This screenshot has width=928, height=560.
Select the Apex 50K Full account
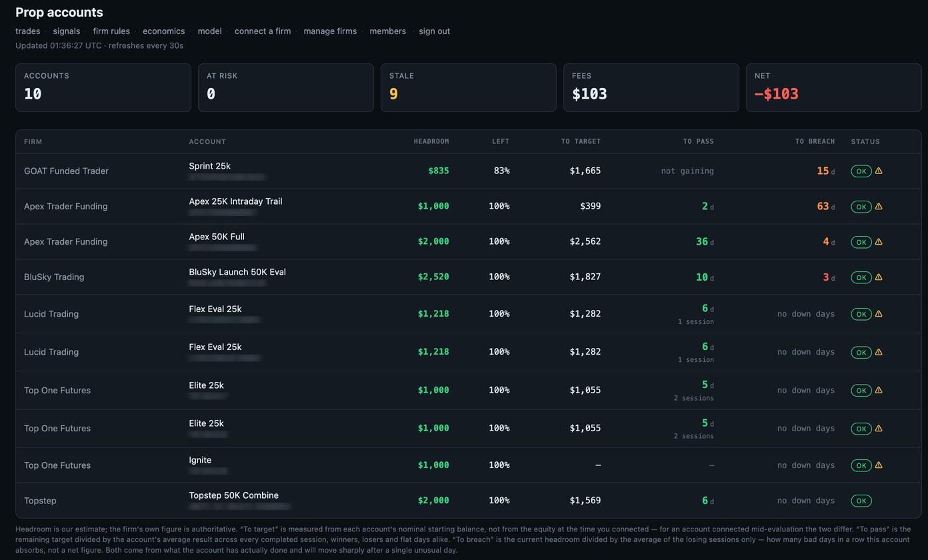point(217,237)
